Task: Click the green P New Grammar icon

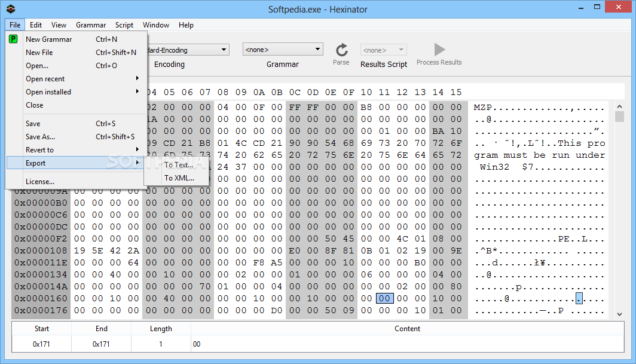Action: coord(13,39)
